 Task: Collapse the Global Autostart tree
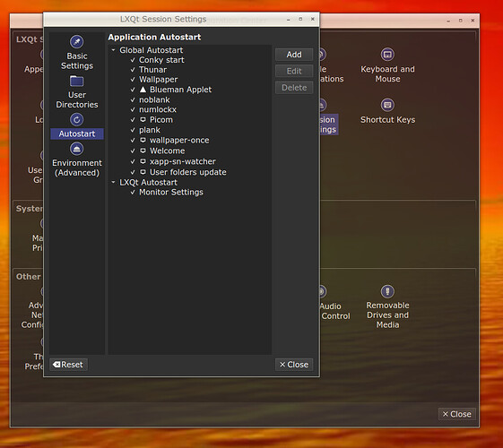pyautogui.click(x=113, y=50)
